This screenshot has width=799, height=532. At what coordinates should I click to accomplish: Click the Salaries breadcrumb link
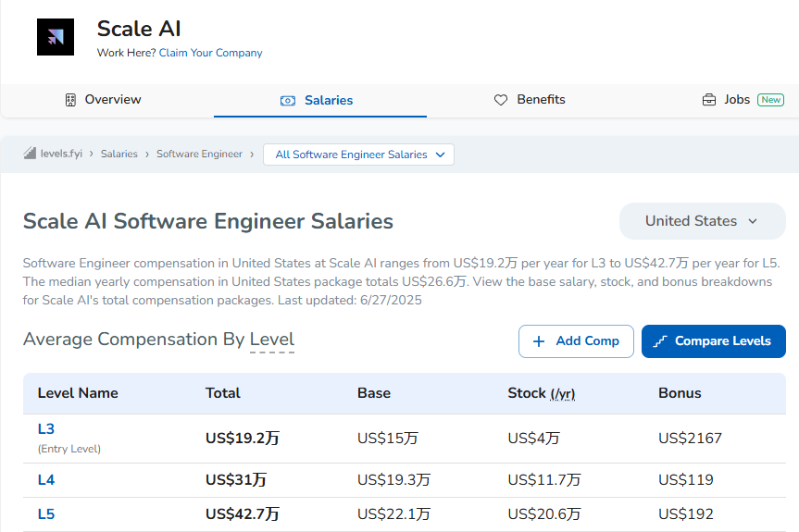119,154
